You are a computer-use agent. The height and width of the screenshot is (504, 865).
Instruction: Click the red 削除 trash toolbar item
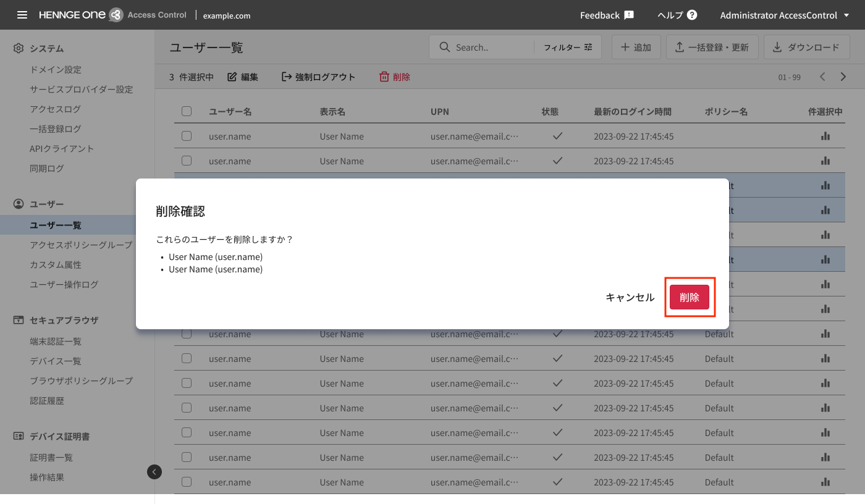394,77
